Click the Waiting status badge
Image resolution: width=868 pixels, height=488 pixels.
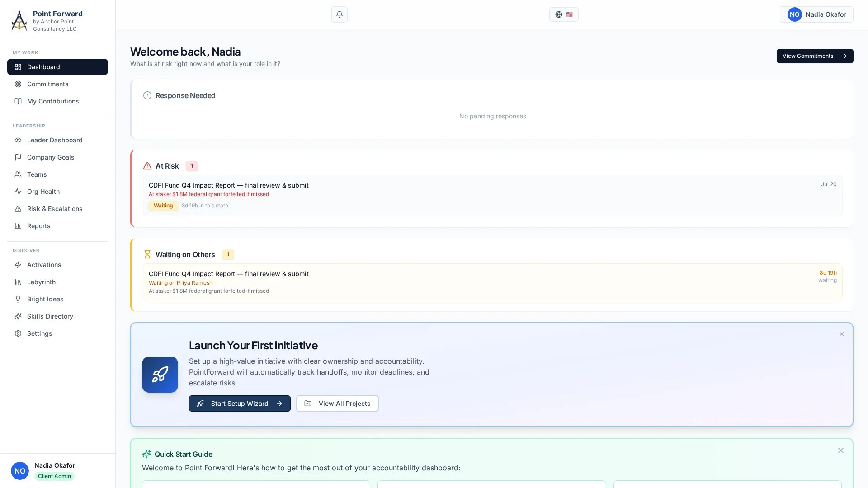coord(163,206)
